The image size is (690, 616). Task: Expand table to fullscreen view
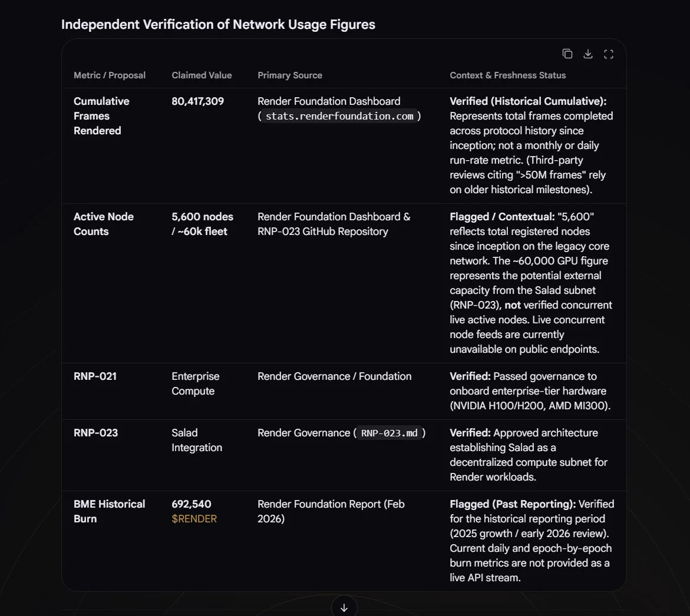point(609,54)
